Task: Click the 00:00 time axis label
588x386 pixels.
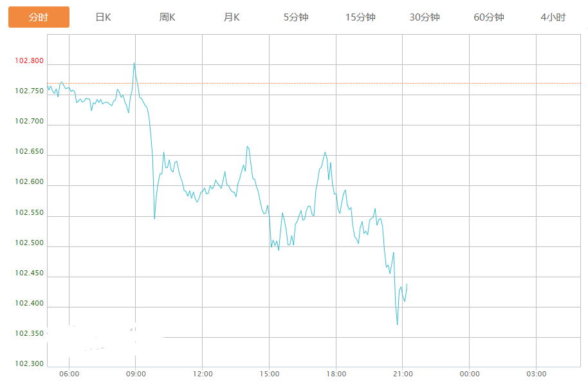Action: pos(469,374)
